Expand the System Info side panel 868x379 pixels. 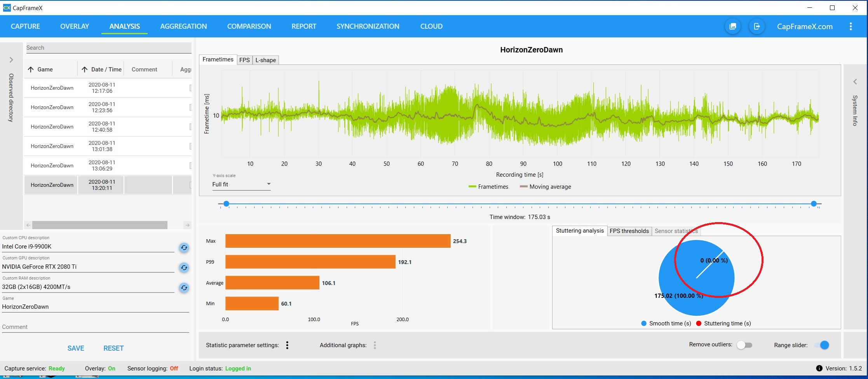(855, 82)
